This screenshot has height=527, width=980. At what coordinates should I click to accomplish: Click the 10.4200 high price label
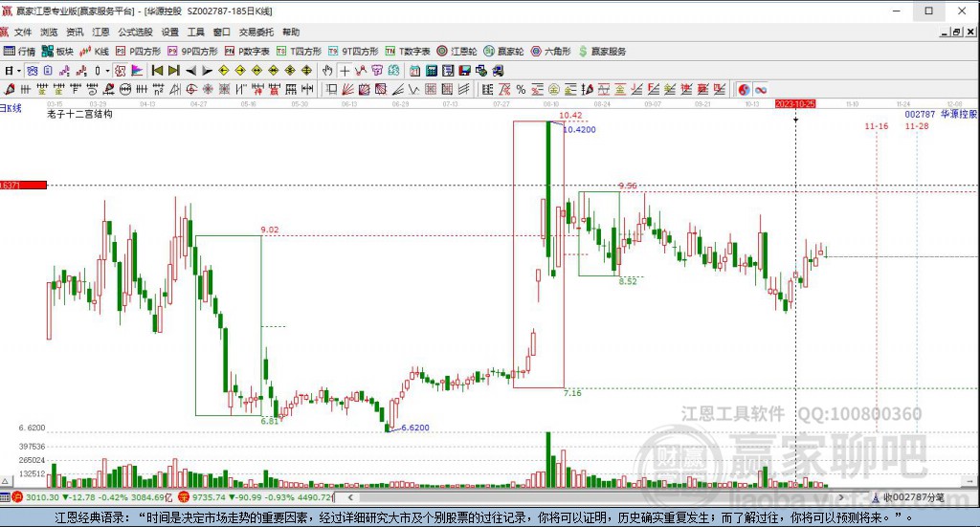580,130
